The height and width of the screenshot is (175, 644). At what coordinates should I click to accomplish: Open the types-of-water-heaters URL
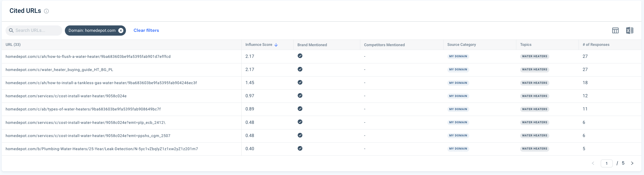tap(83, 109)
